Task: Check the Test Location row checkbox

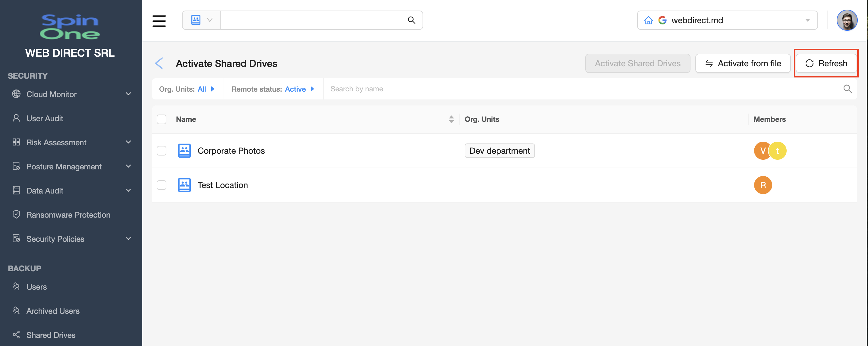Action: click(162, 185)
